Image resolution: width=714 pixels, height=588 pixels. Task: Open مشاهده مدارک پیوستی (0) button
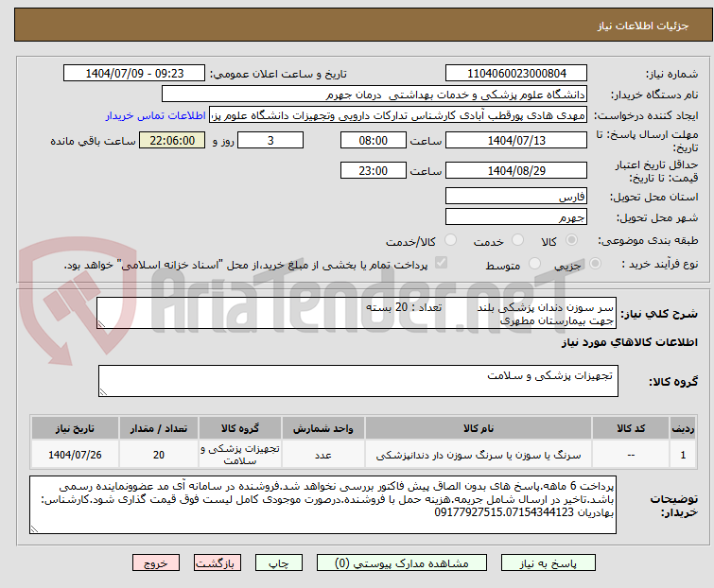click(402, 563)
